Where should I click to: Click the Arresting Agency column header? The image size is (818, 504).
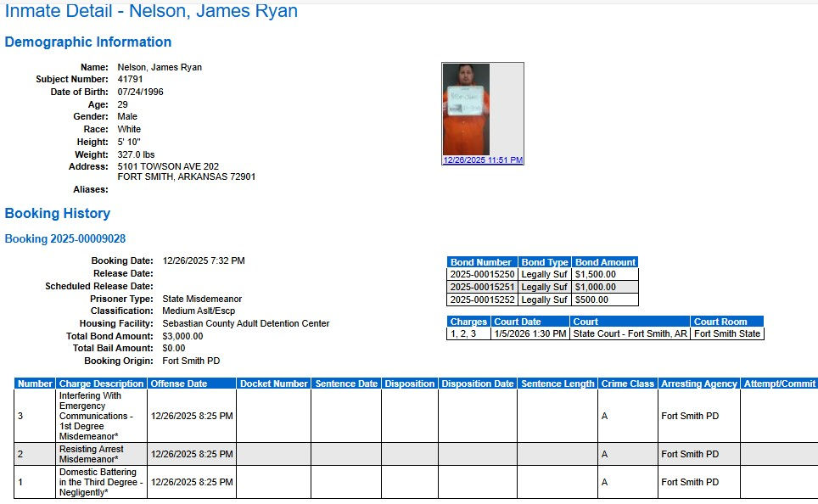[699, 384]
